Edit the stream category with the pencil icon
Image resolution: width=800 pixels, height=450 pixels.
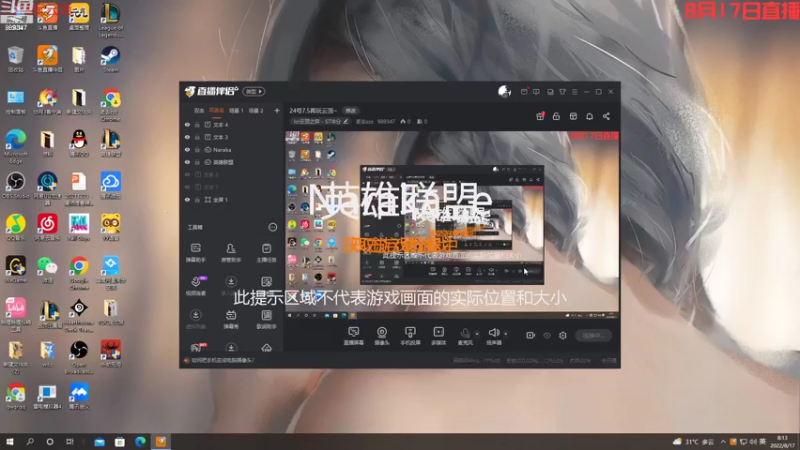[346, 121]
